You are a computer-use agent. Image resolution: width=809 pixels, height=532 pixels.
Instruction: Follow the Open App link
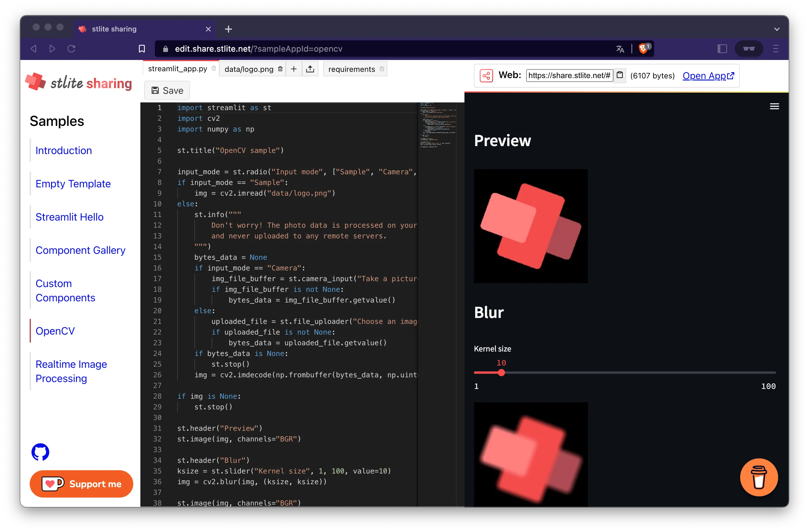pyautogui.click(x=708, y=75)
